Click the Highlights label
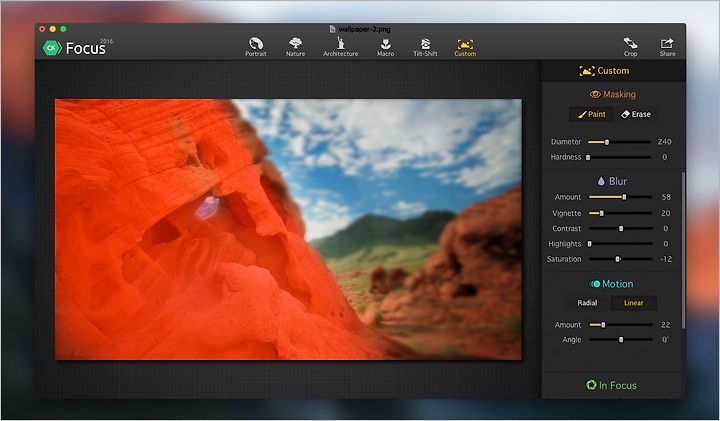 564,244
